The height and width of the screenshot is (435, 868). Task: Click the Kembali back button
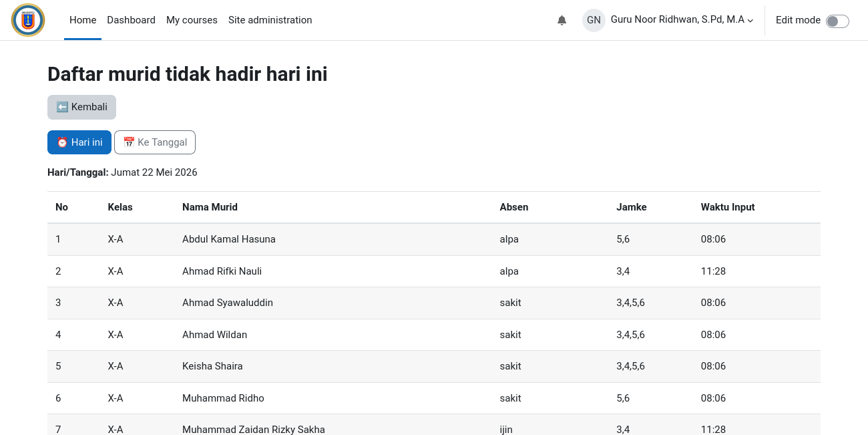[81, 107]
